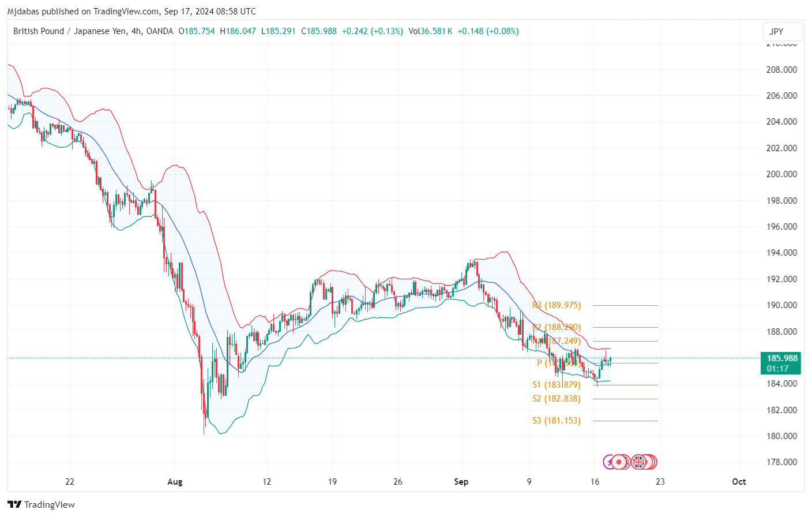This screenshot has width=812, height=517.
Task: Click the Oct label on time axis
Action: (x=739, y=482)
